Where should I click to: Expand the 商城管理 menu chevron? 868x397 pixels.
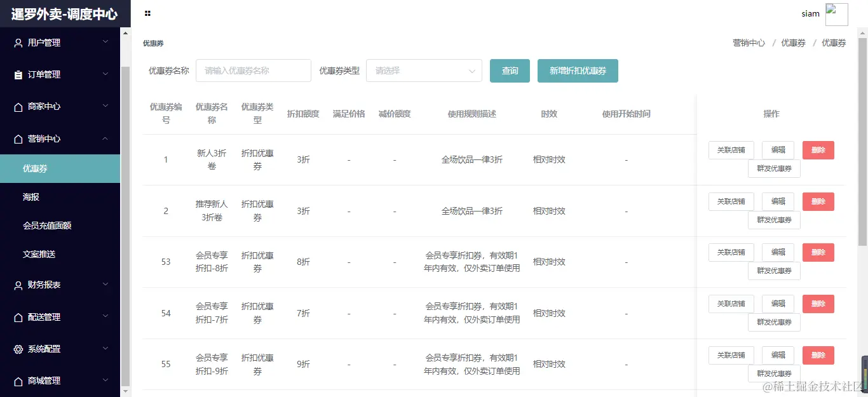105,380
